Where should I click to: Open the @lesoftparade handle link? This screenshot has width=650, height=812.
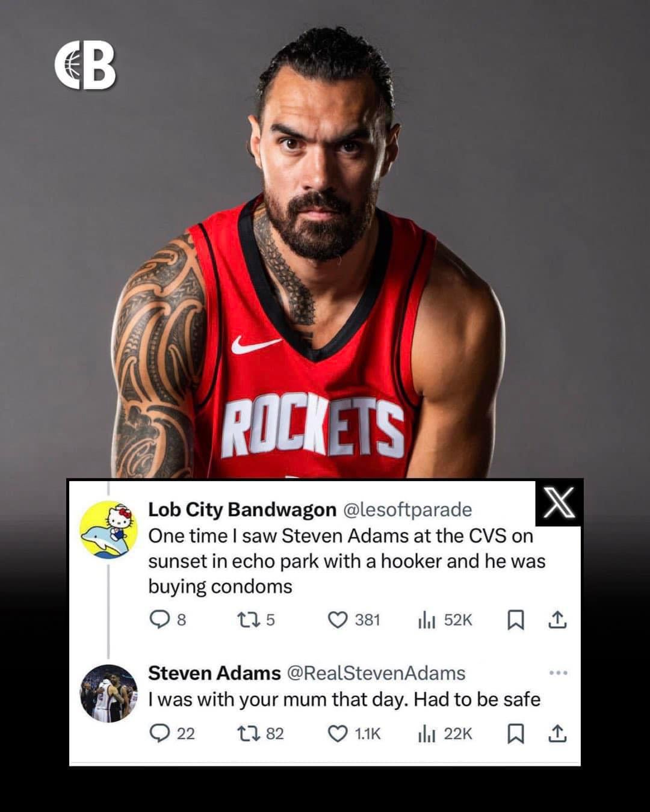(x=407, y=509)
